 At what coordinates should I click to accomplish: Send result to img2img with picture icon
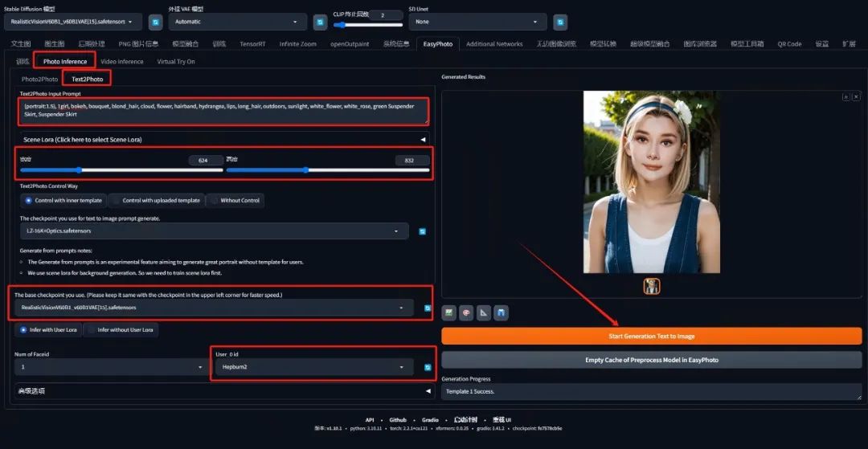tap(449, 313)
